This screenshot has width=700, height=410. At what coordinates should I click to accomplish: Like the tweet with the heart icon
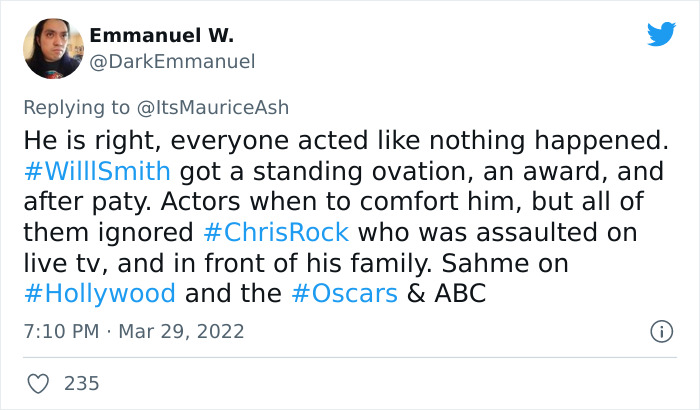pos(39,383)
